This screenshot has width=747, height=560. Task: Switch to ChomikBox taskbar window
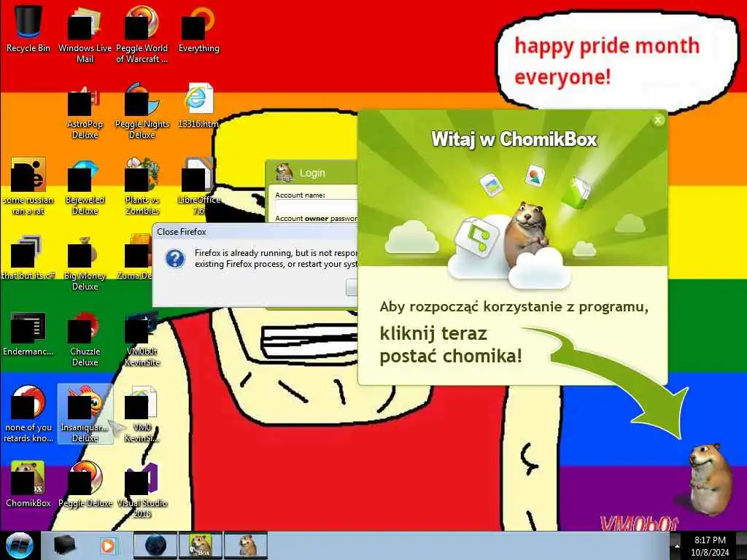point(200,545)
